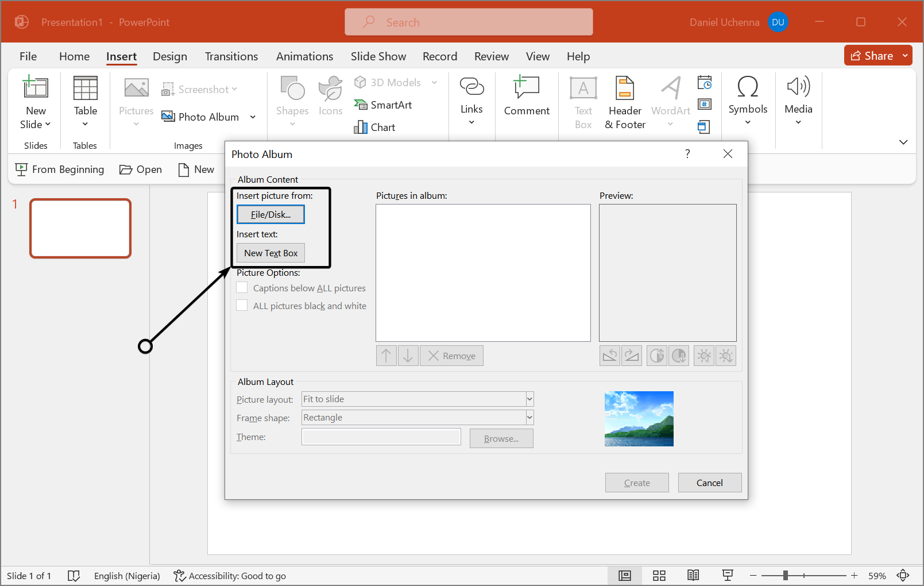
Task: Expand the Picture layout dropdown
Action: click(529, 399)
